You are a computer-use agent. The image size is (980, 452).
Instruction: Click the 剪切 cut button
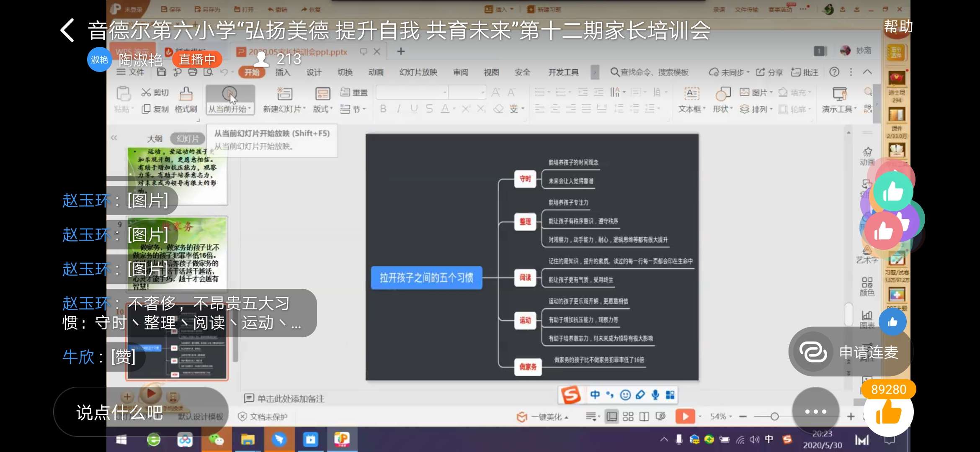155,92
